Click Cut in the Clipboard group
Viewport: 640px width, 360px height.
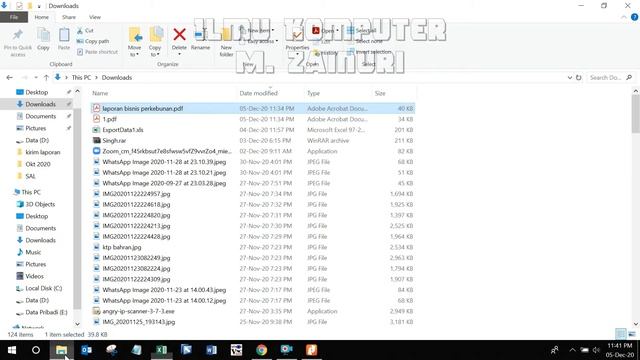point(85,31)
